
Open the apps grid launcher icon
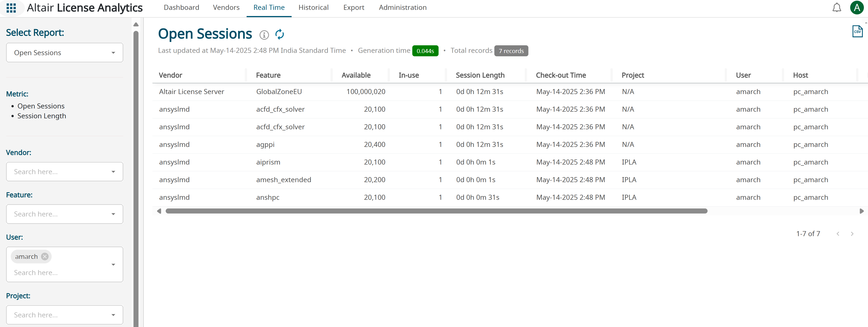point(11,8)
